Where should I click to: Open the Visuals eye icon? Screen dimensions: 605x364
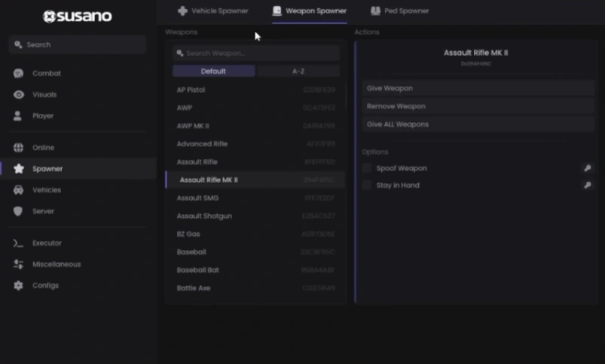tap(19, 94)
